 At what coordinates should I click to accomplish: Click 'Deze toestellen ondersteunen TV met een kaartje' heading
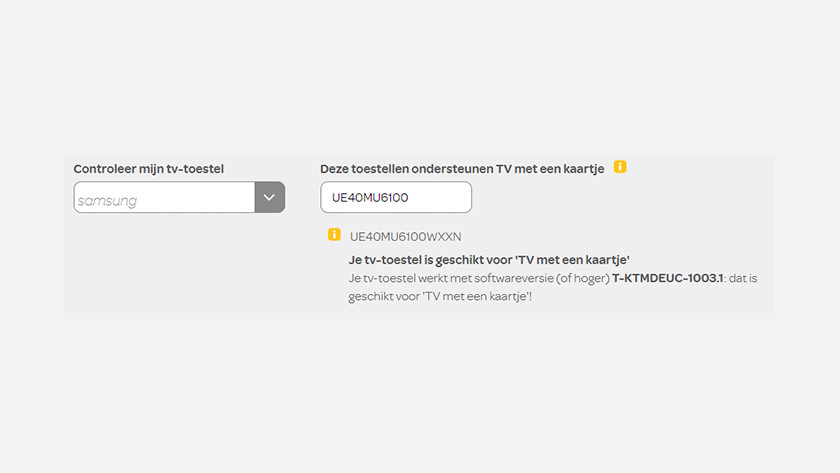tap(462, 169)
